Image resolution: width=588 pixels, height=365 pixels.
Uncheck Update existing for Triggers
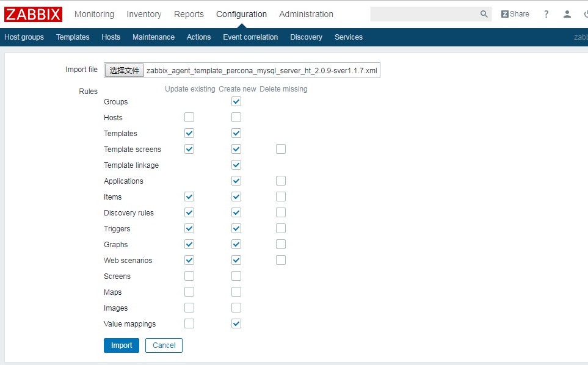(x=189, y=228)
